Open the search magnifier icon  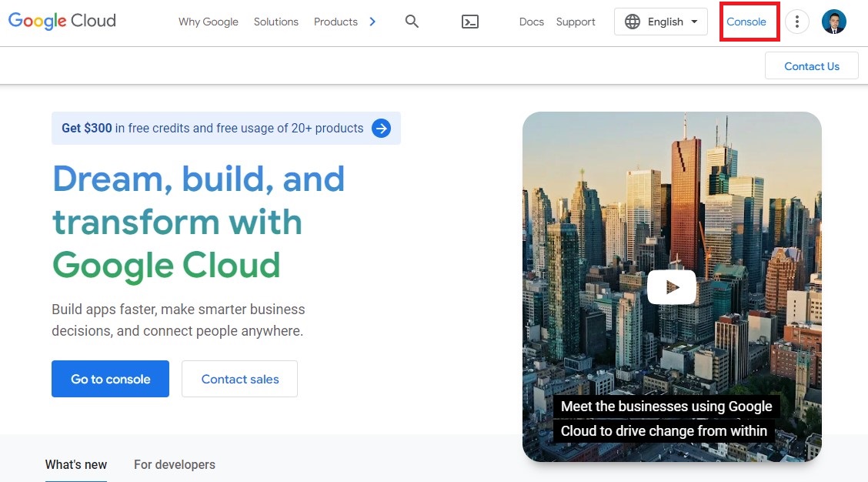412,22
